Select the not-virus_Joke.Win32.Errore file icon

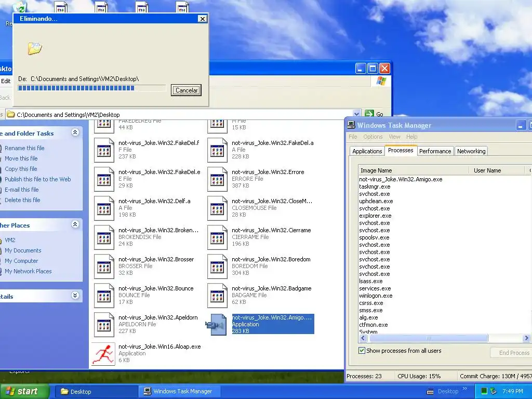click(217, 179)
